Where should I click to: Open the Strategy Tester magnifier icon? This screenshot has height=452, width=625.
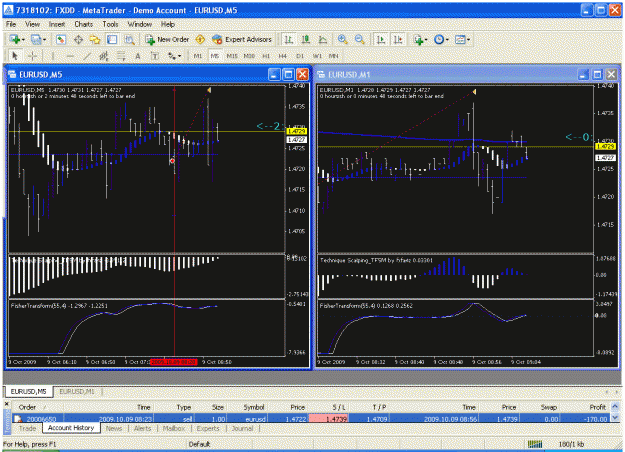pyautogui.click(x=129, y=39)
